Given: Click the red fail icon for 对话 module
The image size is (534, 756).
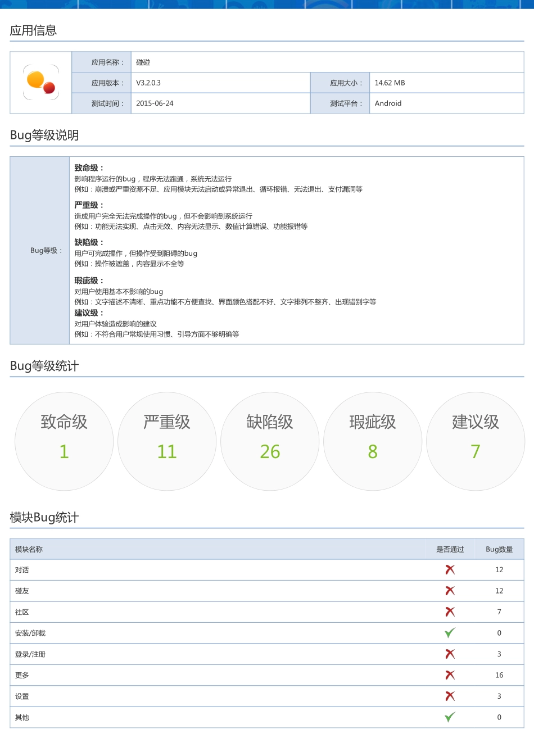Looking at the screenshot, I should [449, 569].
